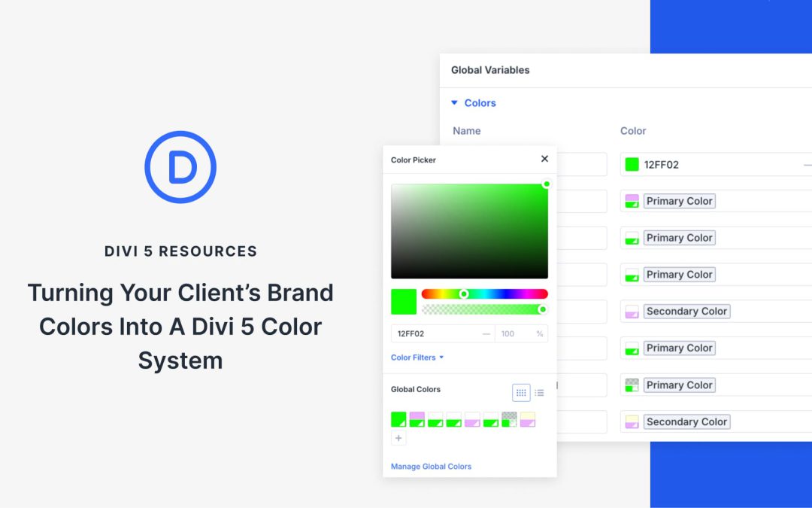Click Secondary Color tag beside yellow-and-pink swatch
This screenshot has width=812, height=508.
point(686,422)
